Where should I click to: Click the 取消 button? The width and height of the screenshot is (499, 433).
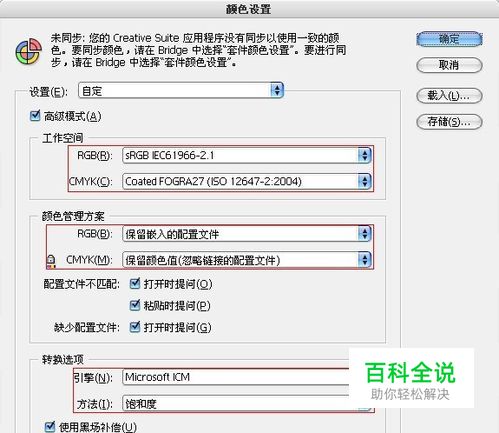pos(449,65)
